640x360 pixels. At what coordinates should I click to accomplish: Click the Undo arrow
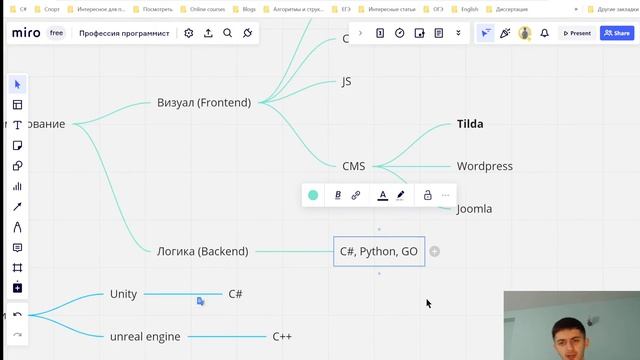tap(17, 315)
